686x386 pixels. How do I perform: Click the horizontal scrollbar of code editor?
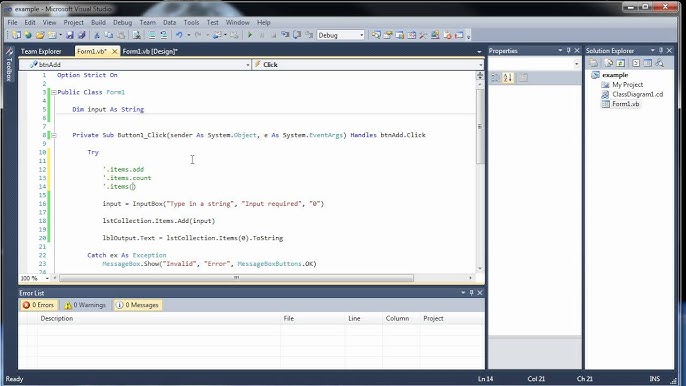(236, 278)
